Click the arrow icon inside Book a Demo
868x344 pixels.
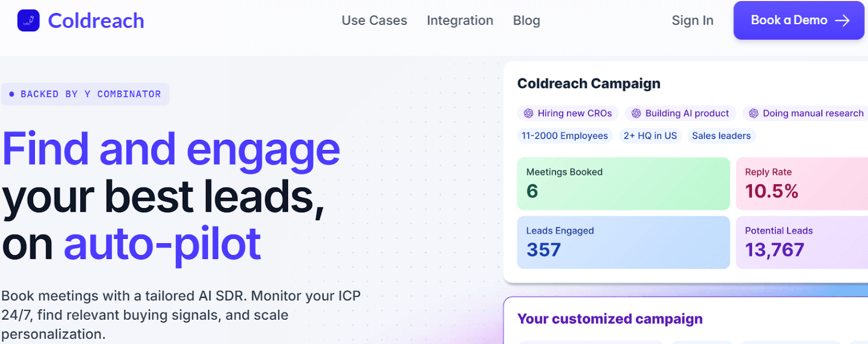(842, 21)
